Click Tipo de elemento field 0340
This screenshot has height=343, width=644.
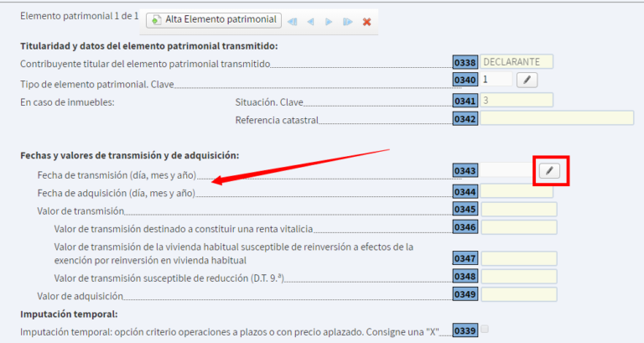[496, 80]
